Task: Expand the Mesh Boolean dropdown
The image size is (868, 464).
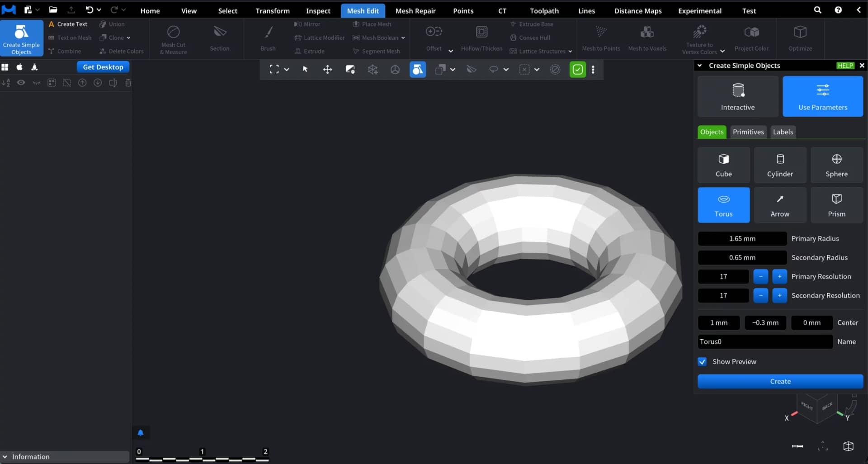Action: click(x=403, y=38)
